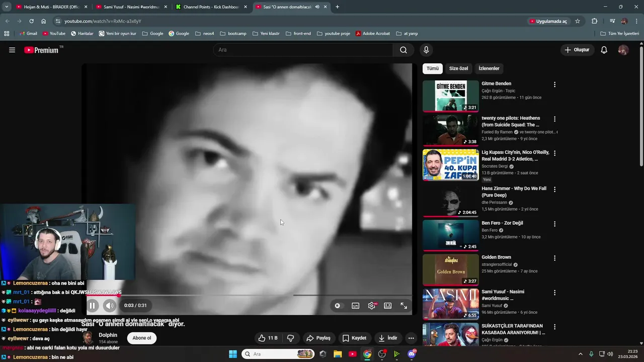Viewport: 644px width, 362px height.
Task: Reload the page
Action: 31,21
